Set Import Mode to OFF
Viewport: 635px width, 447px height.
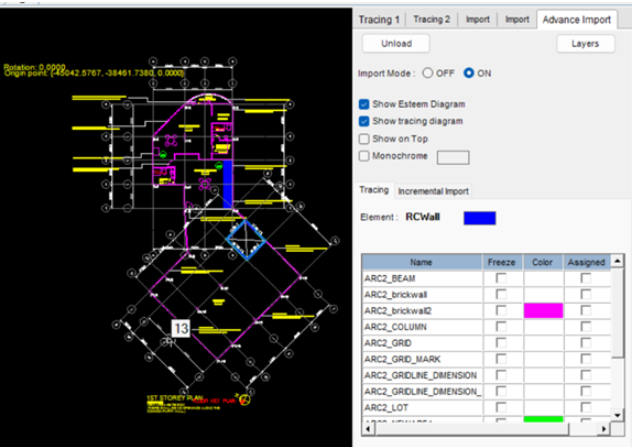(x=429, y=73)
